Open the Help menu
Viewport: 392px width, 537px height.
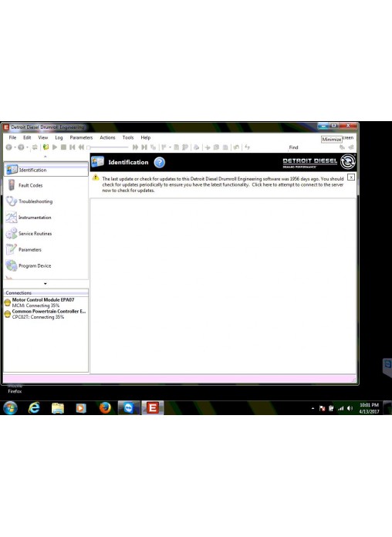point(146,137)
